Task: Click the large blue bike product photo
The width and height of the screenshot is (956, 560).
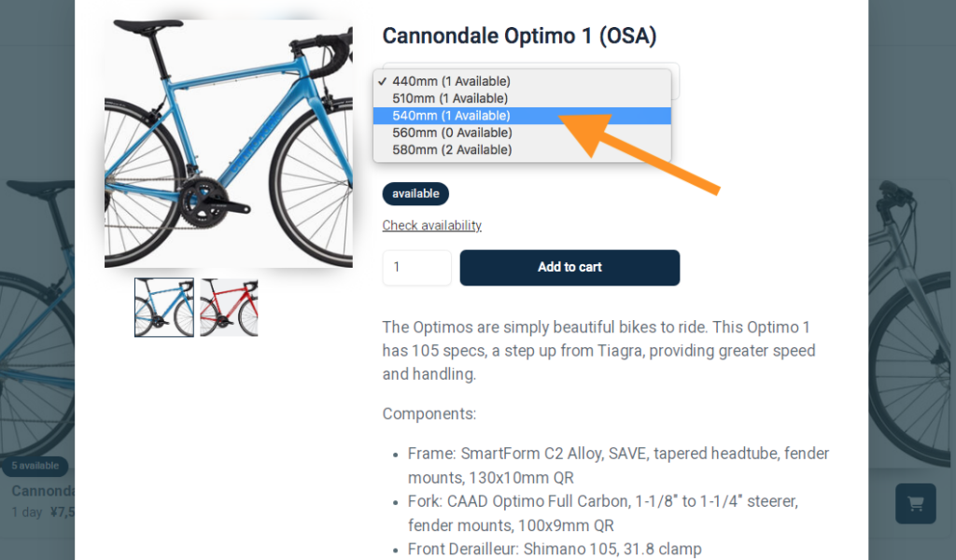Action: (228, 143)
